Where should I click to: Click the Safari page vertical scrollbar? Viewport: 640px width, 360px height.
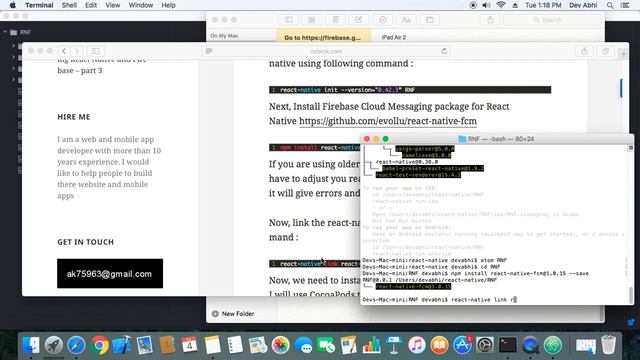621,88
